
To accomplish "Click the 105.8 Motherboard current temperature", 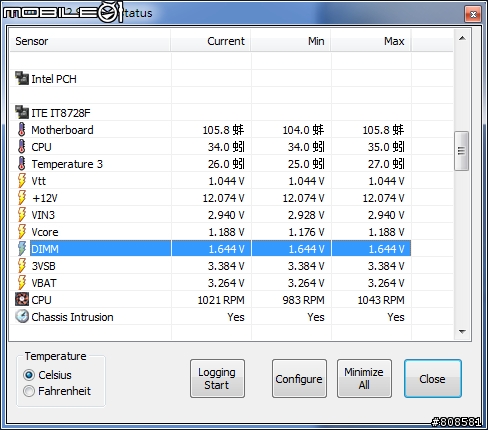I will click(x=223, y=130).
